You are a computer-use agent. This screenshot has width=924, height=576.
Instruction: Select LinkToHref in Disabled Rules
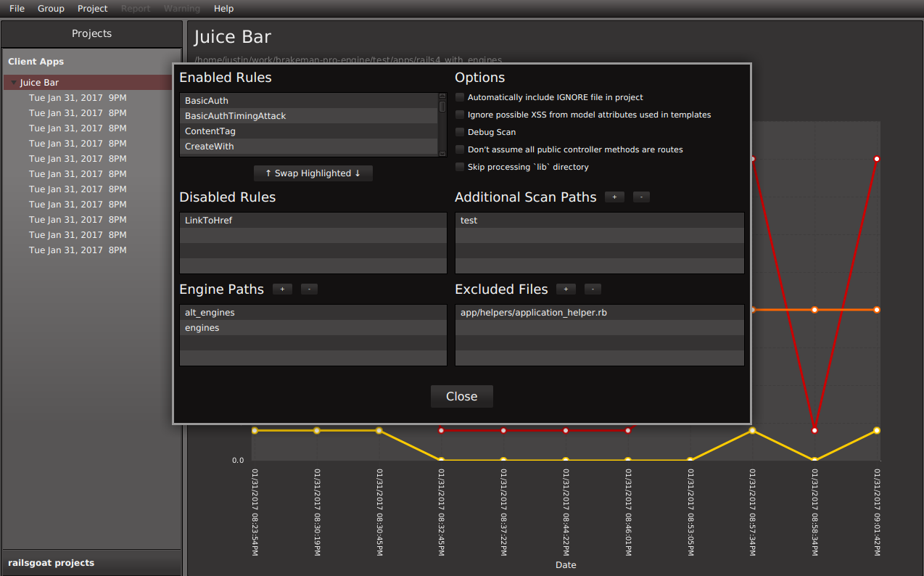[x=313, y=221]
